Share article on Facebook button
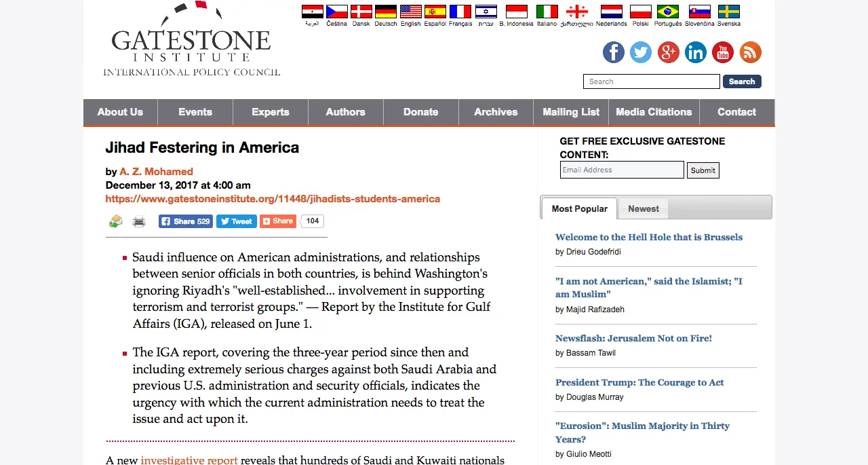The height and width of the screenshot is (465, 868). coord(186,221)
